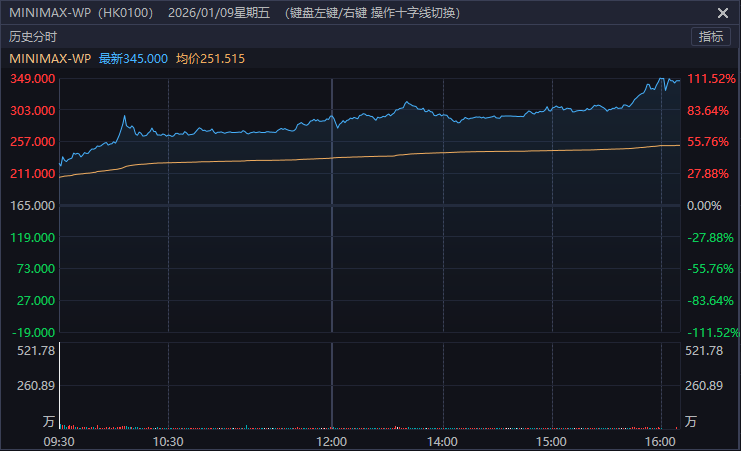
Task: Select the 15:00 time axis marker
Action: (551, 441)
